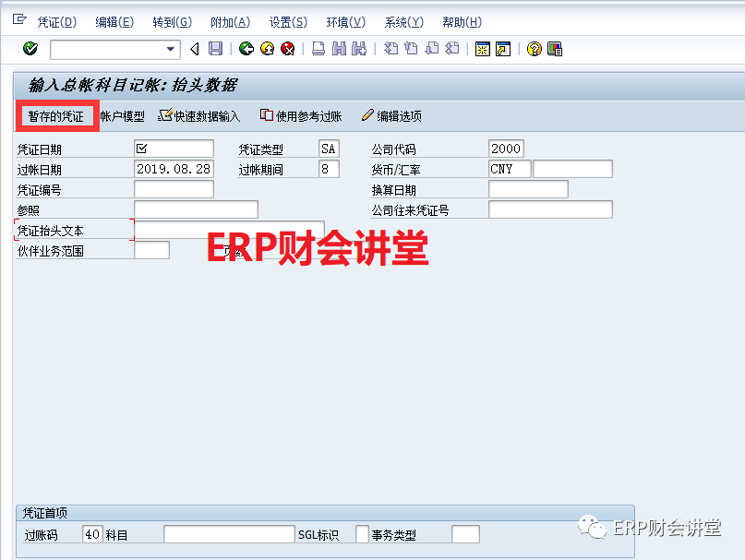Go to First Page icon
Screen dimensions: 745x560
pos(391,49)
